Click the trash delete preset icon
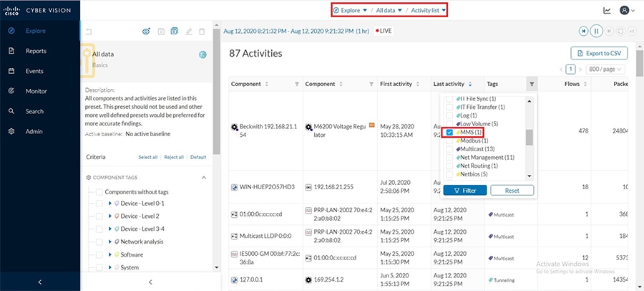The width and height of the screenshot is (644, 291). pyautogui.click(x=202, y=32)
